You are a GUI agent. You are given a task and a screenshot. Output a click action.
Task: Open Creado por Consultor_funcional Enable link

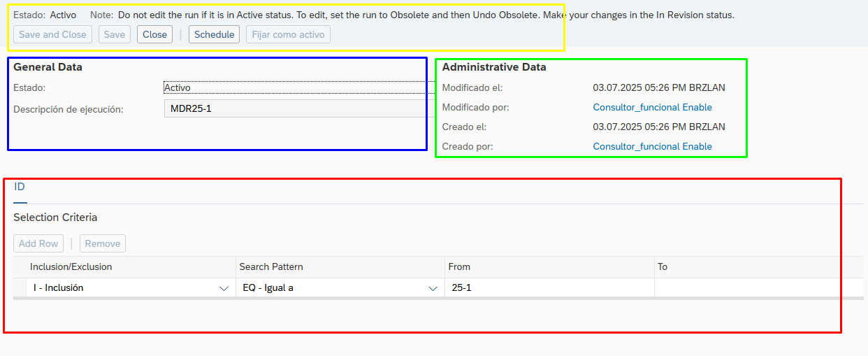click(652, 146)
